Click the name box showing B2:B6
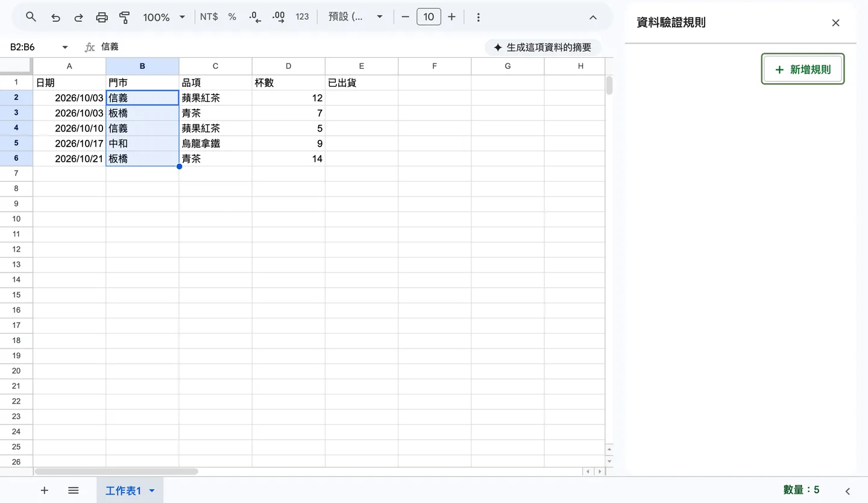This screenshot has height=503, width=868. [x=30, y=47]
